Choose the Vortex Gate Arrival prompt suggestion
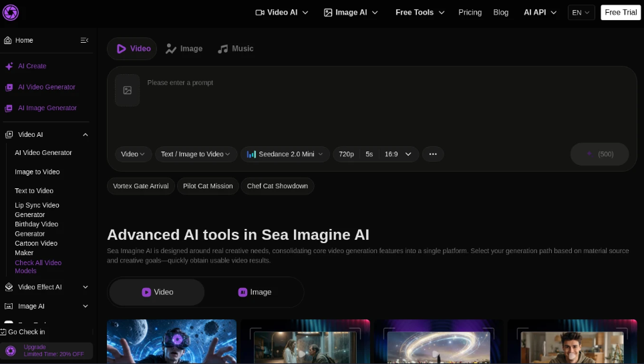This screenshot has height=364, width=644. click(x=141, y=186)
